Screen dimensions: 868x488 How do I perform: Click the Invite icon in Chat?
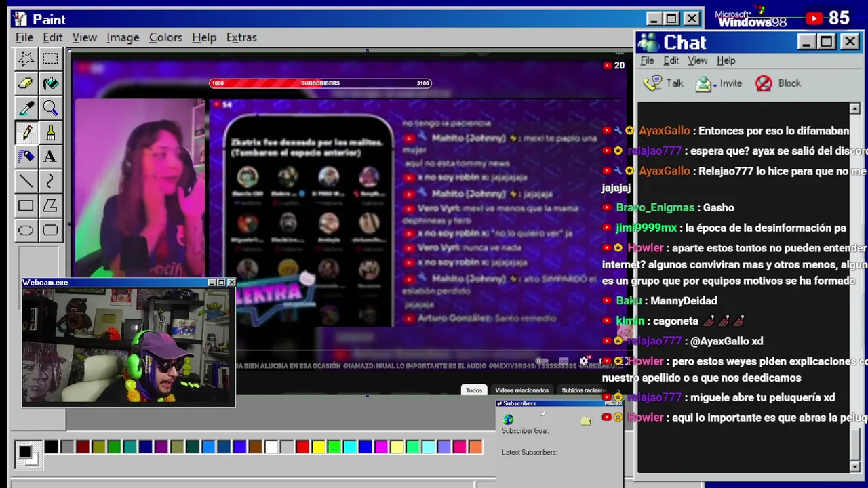[704, 83]
